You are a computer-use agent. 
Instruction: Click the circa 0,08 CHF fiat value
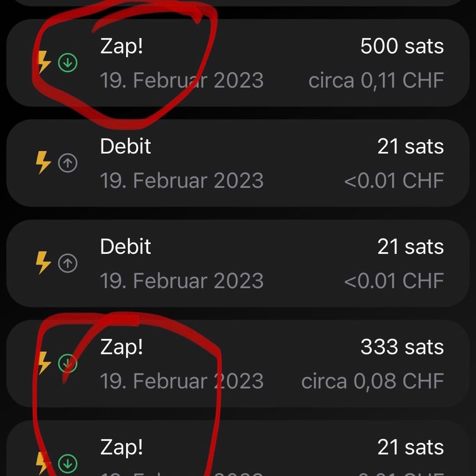coord(372,382)
